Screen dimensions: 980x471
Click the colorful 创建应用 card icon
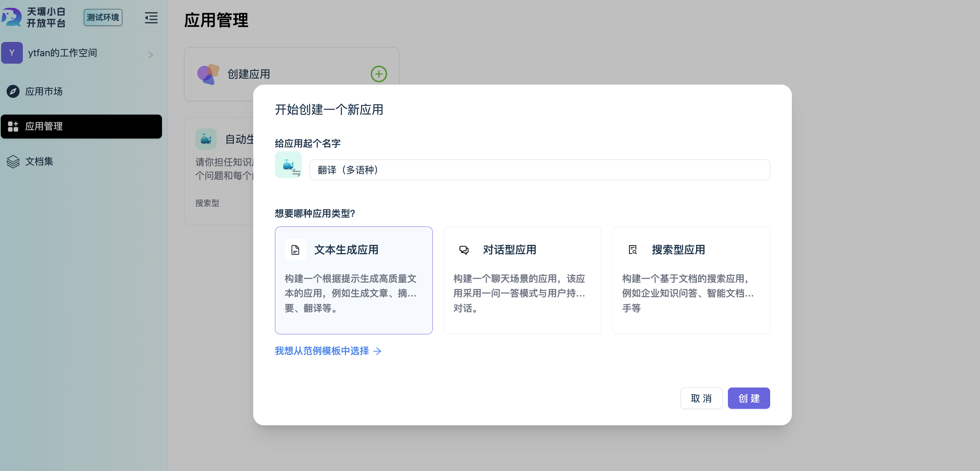[208, 74]
